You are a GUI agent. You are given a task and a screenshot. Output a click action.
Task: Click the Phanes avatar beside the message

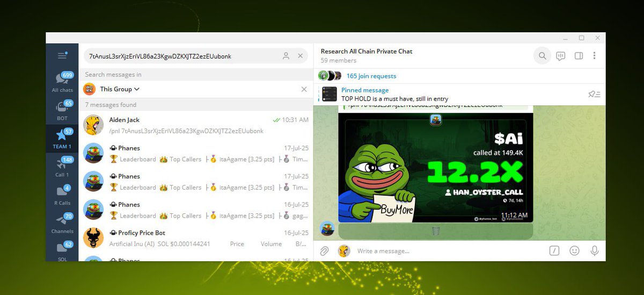tap(327, 228)
